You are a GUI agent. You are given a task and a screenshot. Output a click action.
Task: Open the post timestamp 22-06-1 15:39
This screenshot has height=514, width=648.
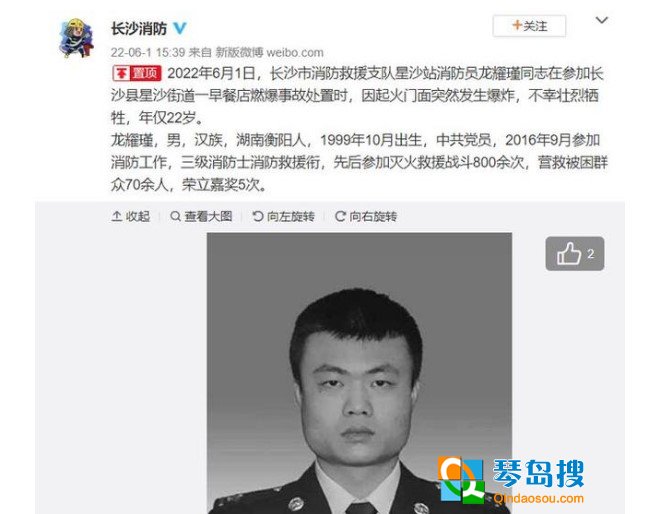pos(148,52)
